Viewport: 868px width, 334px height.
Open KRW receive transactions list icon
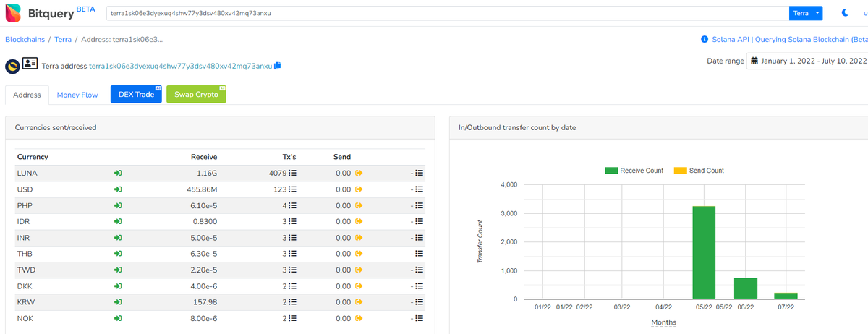294,302
